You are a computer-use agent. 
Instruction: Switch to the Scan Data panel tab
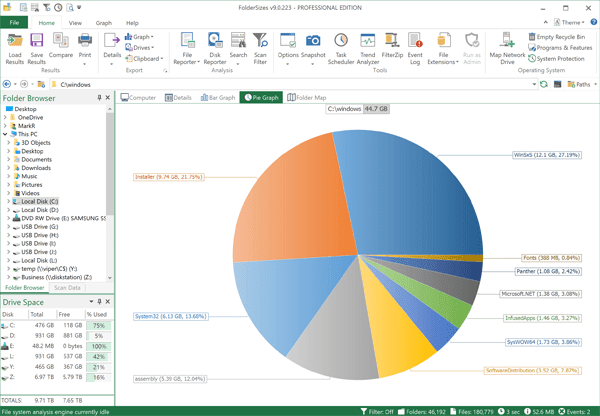67,287
